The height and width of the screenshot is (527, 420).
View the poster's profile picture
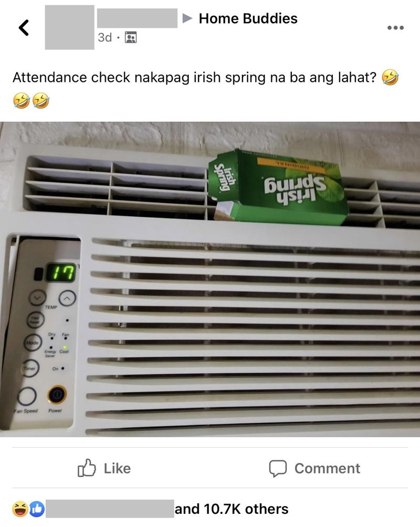point(70,28)
